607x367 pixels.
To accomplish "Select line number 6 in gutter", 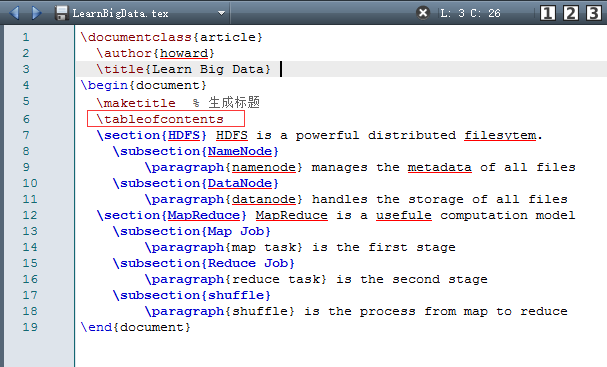I will click(26, 119).
